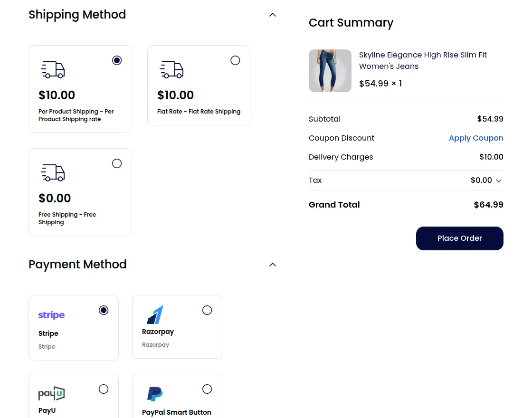Click the PayU payment logo
Image resolution: width=532 pixels, height=418 pixels.
(x=51, y=394)
